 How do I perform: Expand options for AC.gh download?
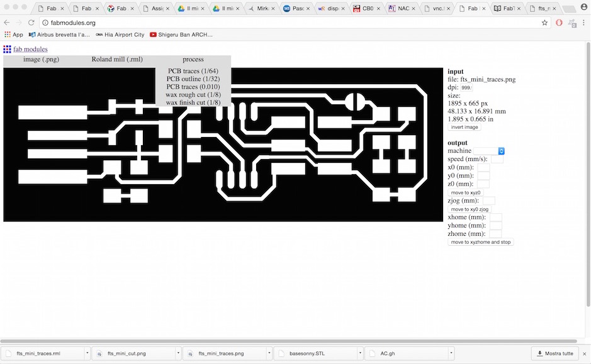point(451,353)
